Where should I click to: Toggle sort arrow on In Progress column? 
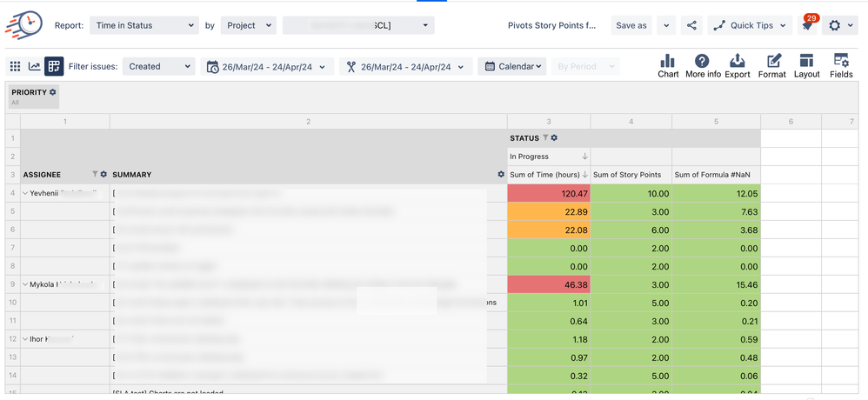[x=584, y=157]
